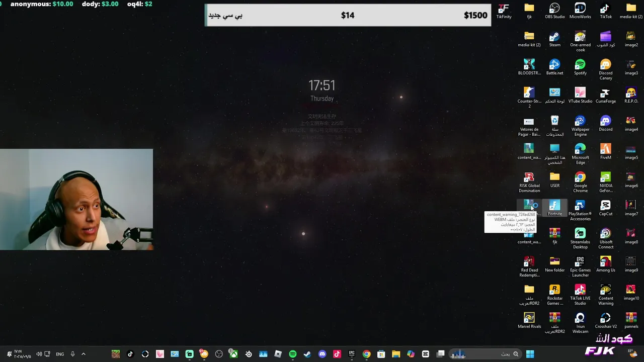This screenshot has width=644, height=362.
Task: Open the Windows Start menu
Action: 530,354
